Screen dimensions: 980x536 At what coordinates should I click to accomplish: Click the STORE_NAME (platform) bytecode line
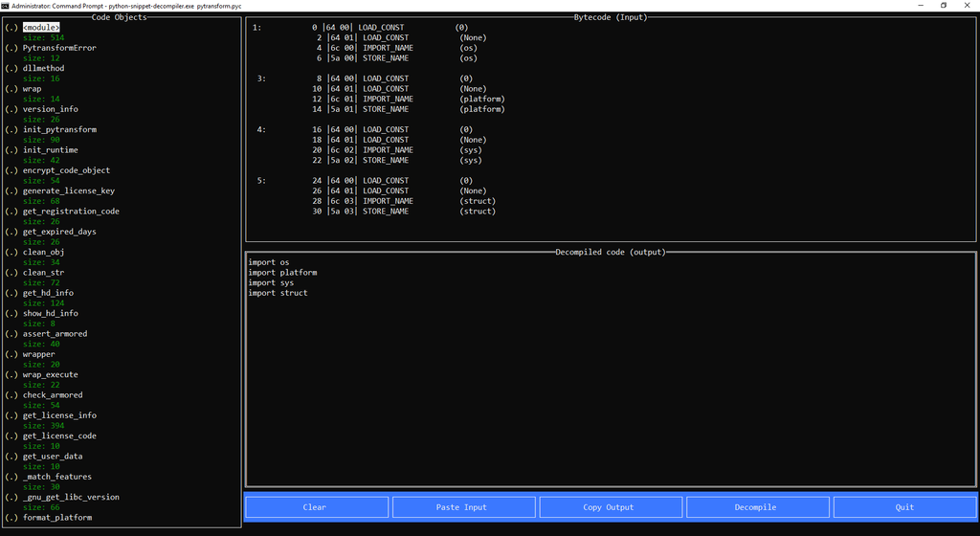point(408,109)
